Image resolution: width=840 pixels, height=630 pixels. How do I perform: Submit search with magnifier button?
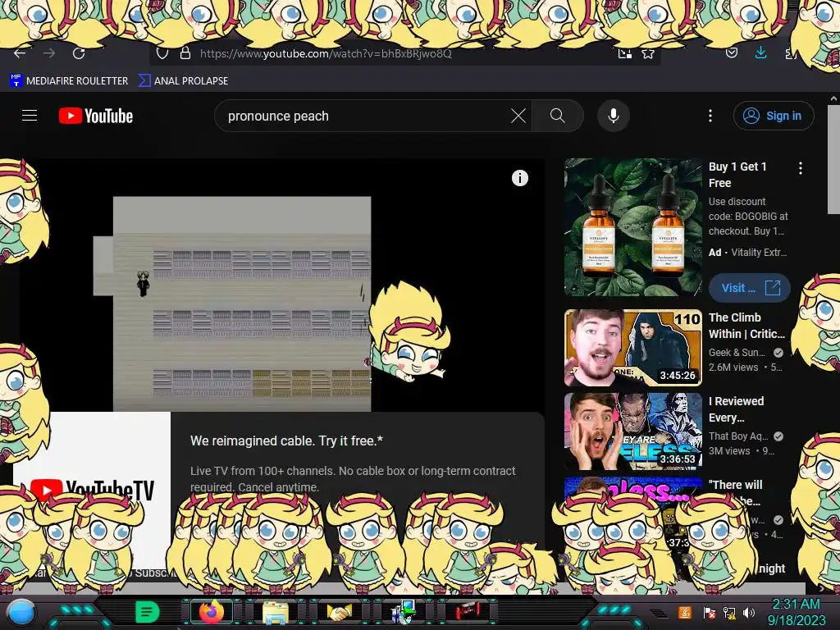558,116
